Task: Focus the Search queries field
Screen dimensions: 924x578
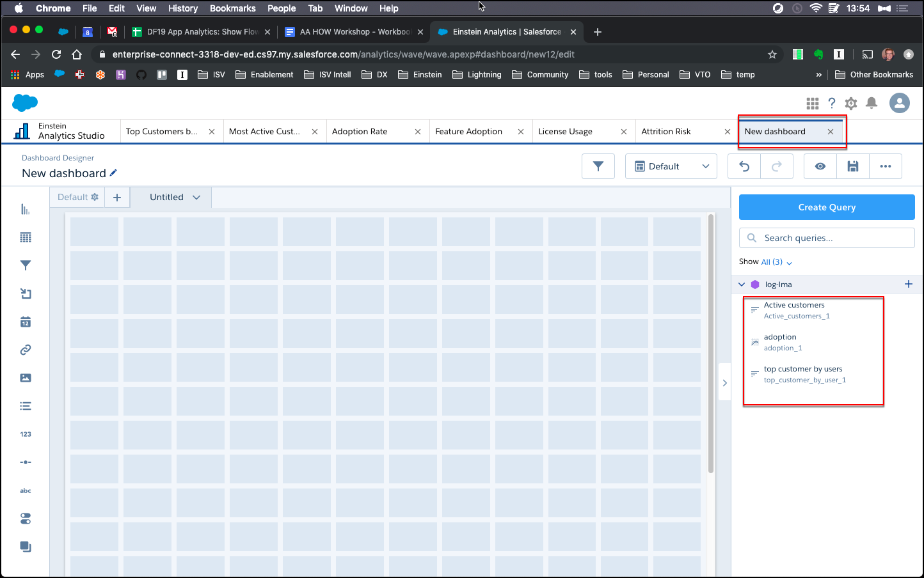Action: point(827,238)
